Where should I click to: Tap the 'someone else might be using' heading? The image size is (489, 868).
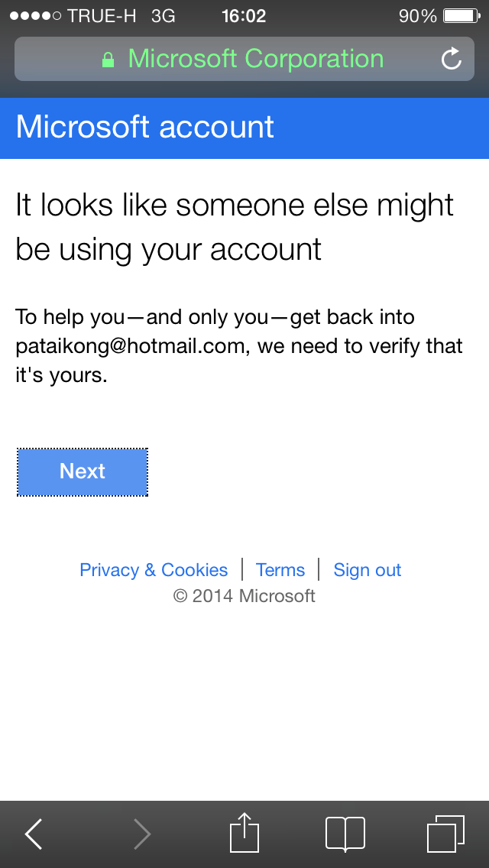[x=235, y=227]
